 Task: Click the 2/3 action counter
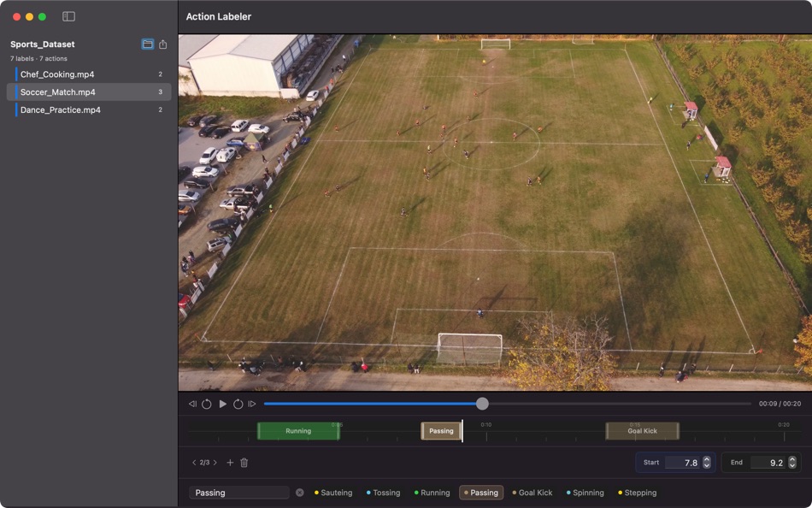pos(204,463)
